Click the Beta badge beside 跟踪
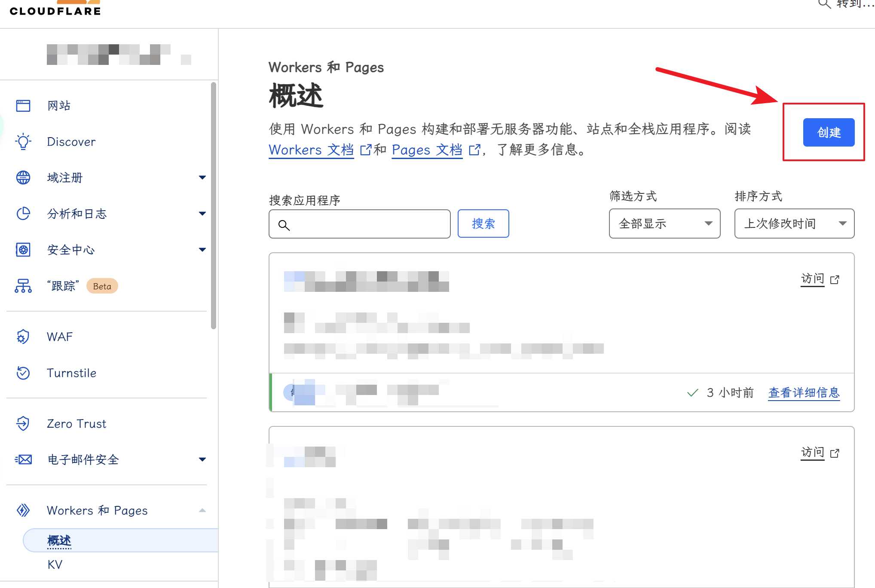This screenshot has width=875, height=588. (102, 286)
